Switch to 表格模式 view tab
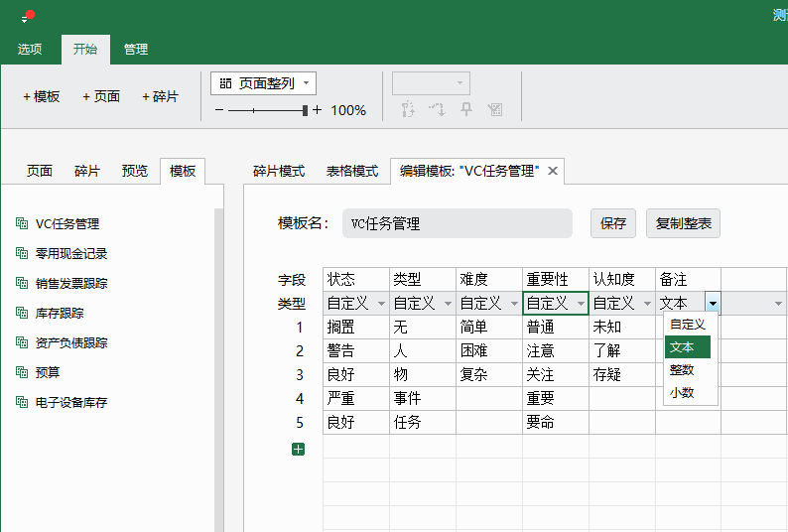Image resolution: width=788 pixels, height=532 pixels. tap(352, 171)
